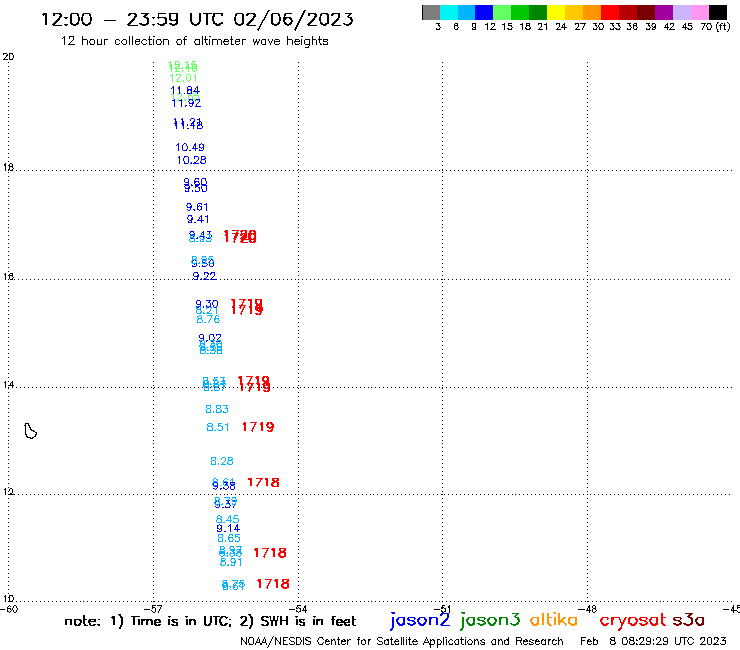Click the Barbados island outline on the map
The height and width of the screenshot is (650, 740).
[x=31, y=431]
